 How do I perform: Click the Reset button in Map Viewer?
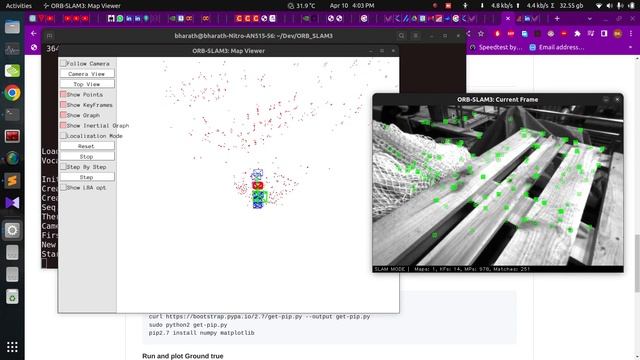coord(87,146)
